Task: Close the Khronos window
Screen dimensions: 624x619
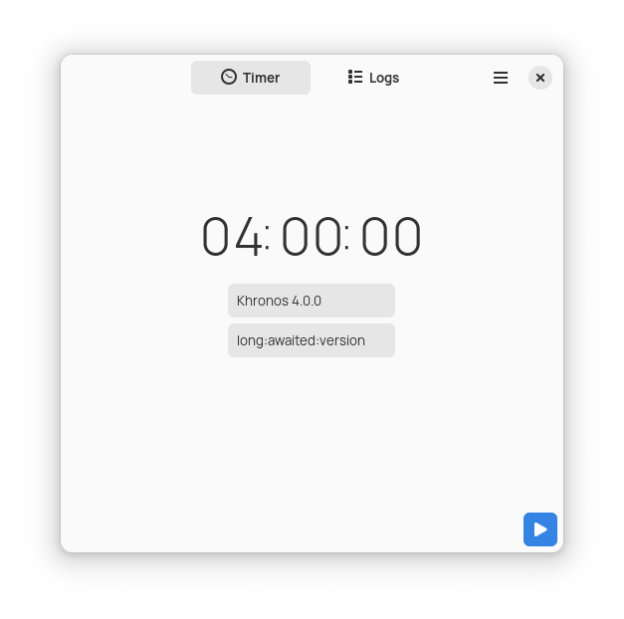Action: pyautogui.click(x=540, y=78)
